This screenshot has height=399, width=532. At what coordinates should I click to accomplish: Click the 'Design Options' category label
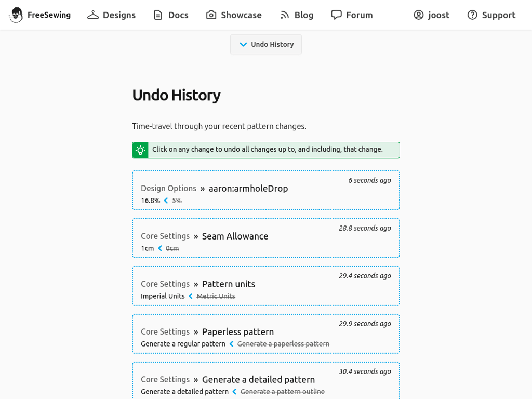click(169, 188)
